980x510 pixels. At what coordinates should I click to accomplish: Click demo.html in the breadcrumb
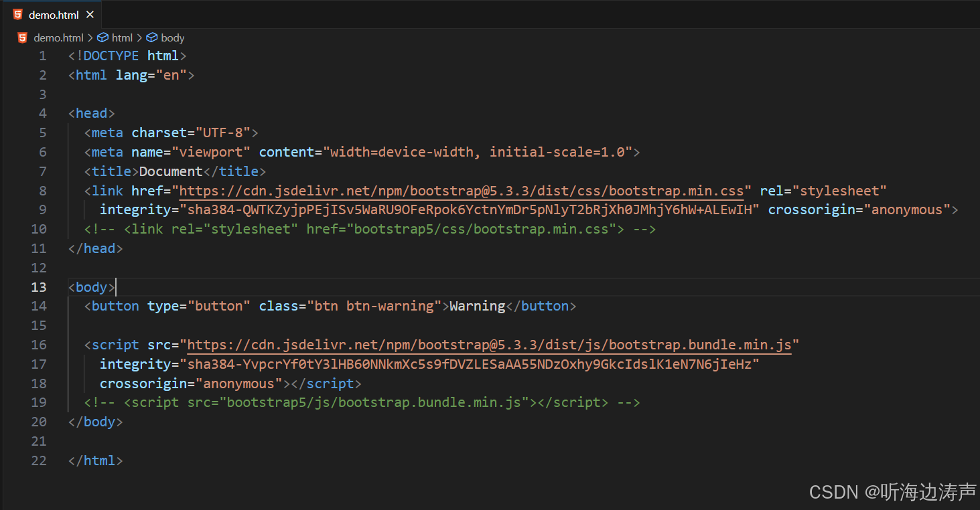(x=58, y=38)
